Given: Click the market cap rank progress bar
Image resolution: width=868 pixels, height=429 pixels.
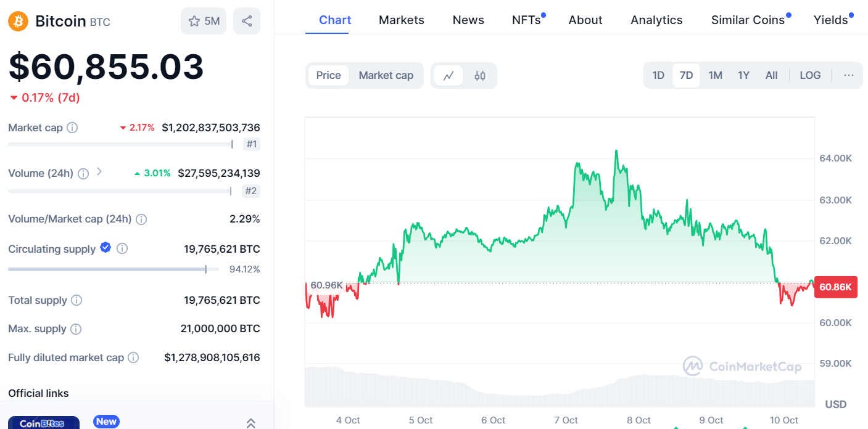Looking at the screenshot, I should click(120, 144).
